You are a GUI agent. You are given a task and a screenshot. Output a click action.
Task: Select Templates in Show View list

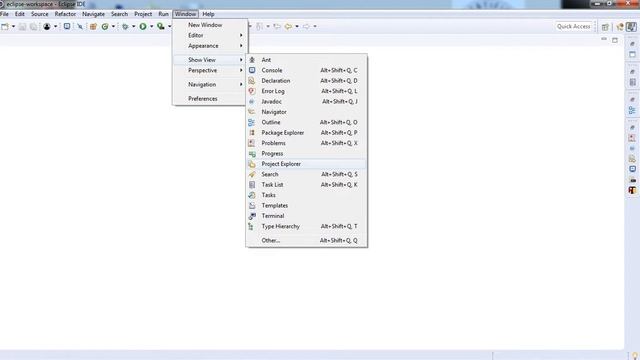306,205
